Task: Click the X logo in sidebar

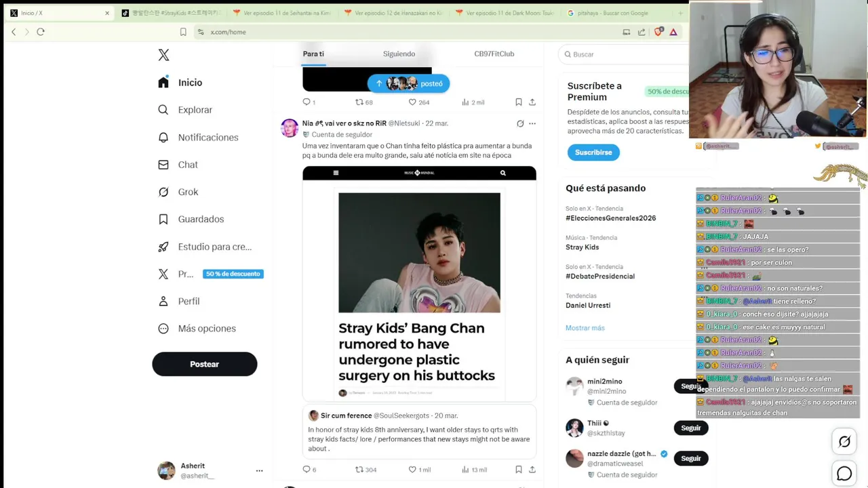Action: 163,55
